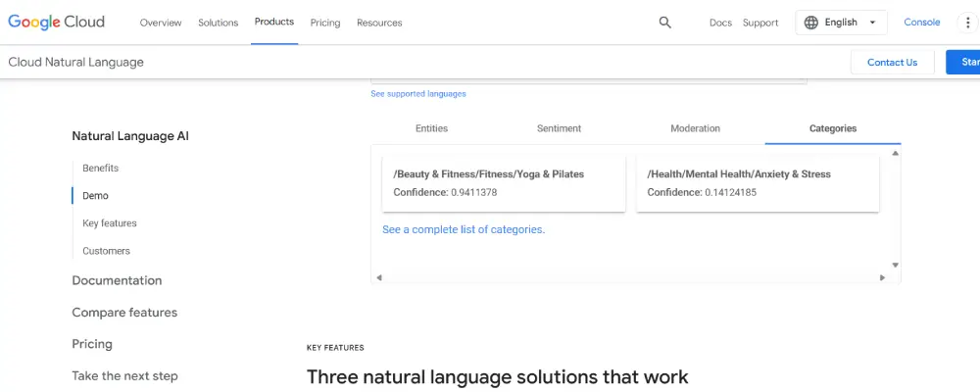Click the globe language icon
This screenshot has width=980, height=392.
pos(811,23)
